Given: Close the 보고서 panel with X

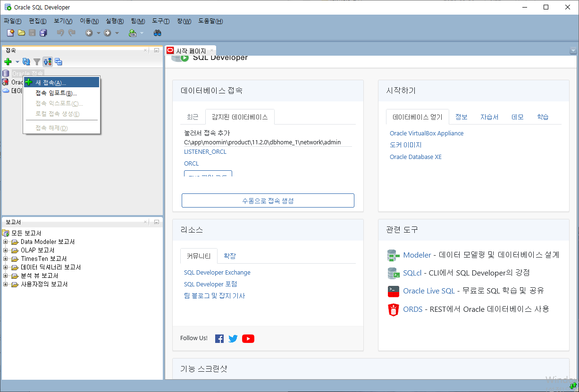Looking at the screenshot, I should (146, 222).
